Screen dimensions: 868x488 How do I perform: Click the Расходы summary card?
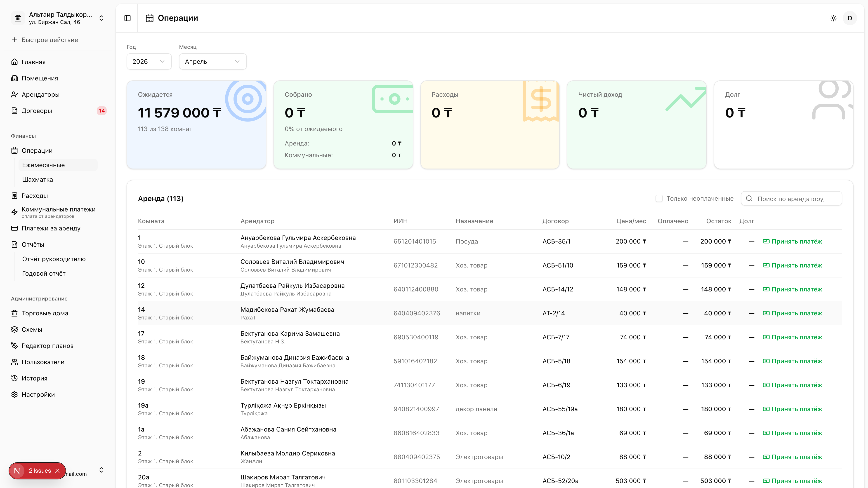pos(490,125)
